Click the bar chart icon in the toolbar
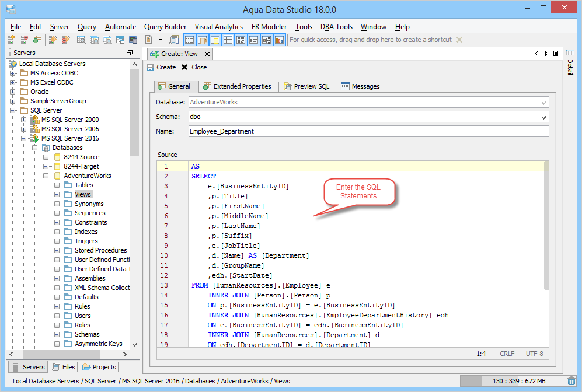Screen dimensions: 582x392 (x=279, y=40)
